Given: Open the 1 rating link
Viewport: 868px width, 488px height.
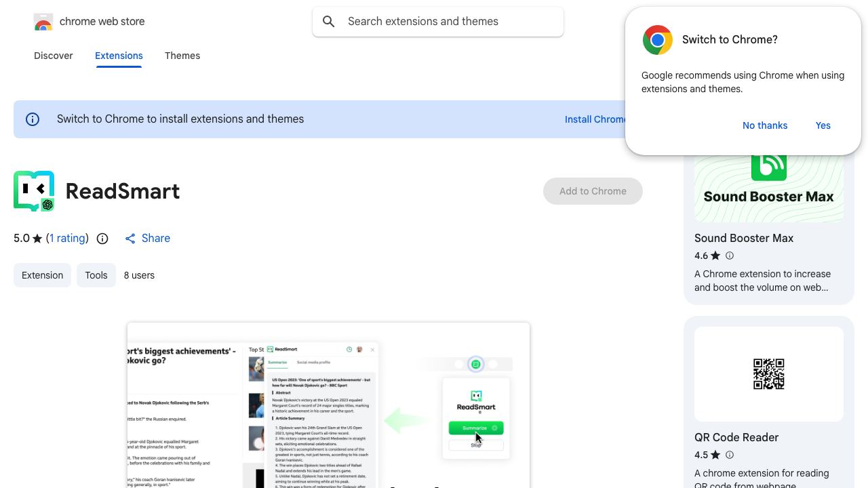Looking at the screenshot, I should click(67, 239).
